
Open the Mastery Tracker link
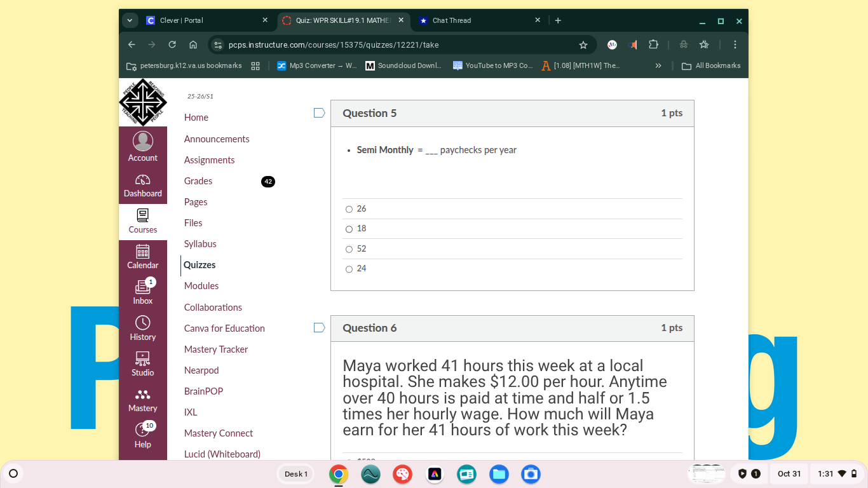tap(216, 349)
